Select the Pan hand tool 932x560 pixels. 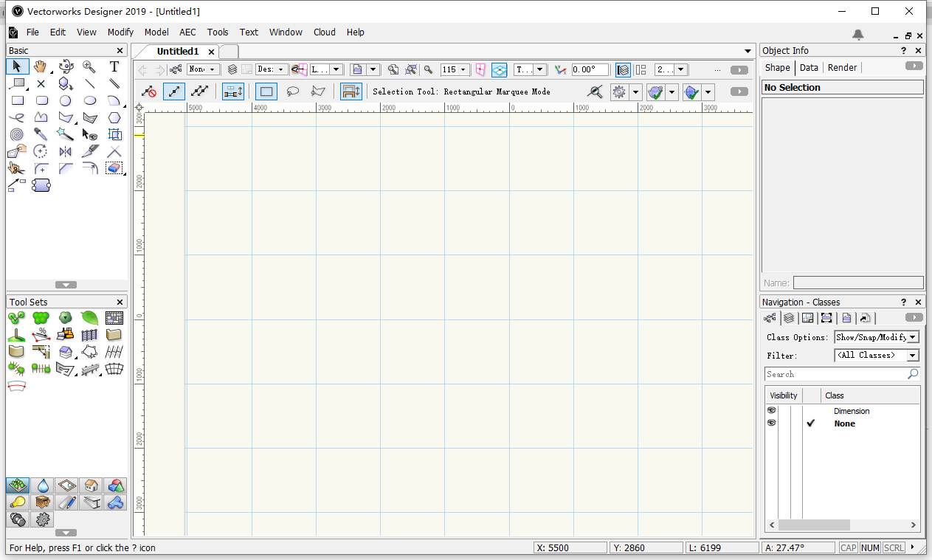[41, 66]
